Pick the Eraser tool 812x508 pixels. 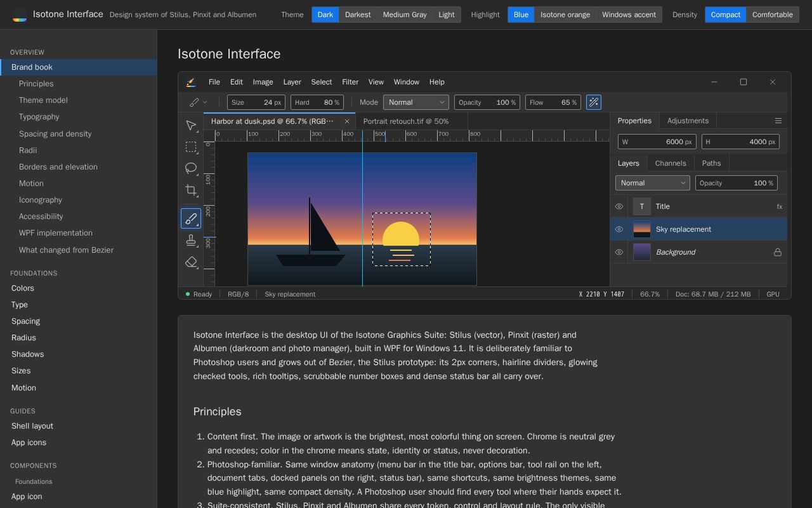[191, 262]
